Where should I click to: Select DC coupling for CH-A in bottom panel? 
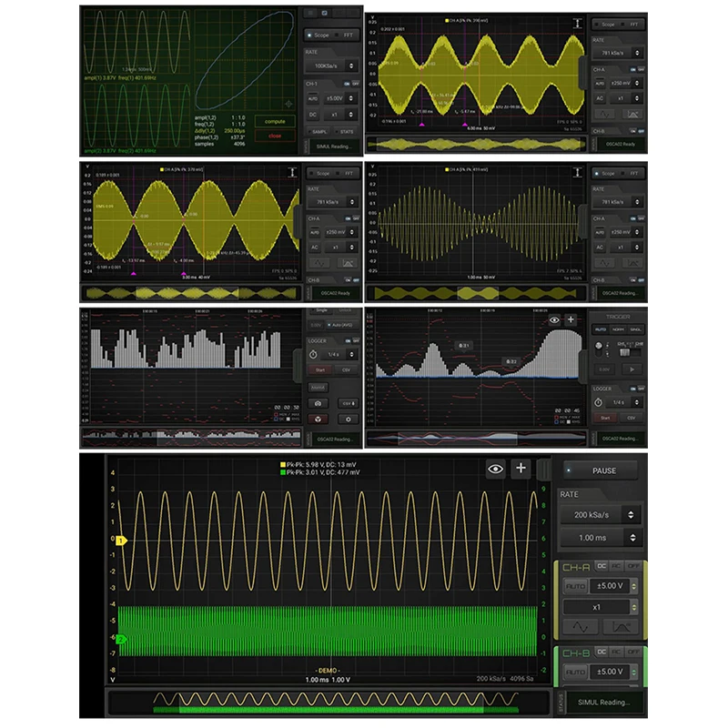pos(602,566)
